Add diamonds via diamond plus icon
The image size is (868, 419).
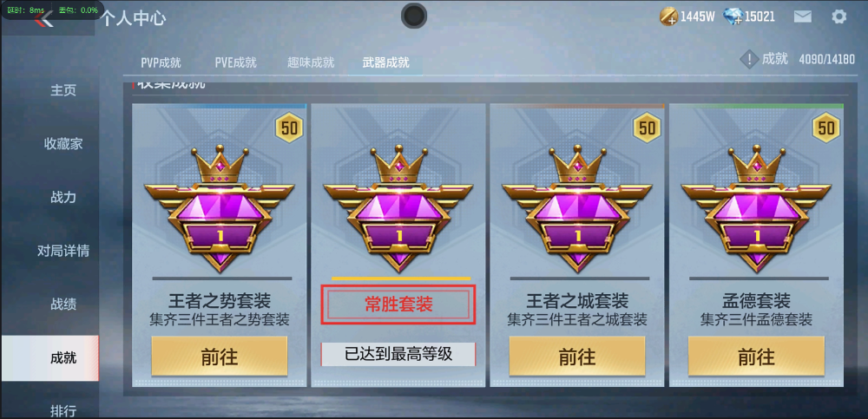coord(733,16)
